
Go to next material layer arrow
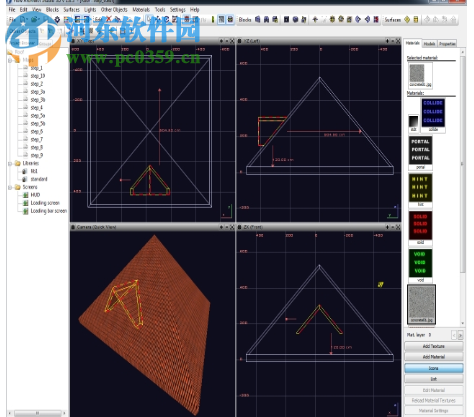tap(460, 335)
